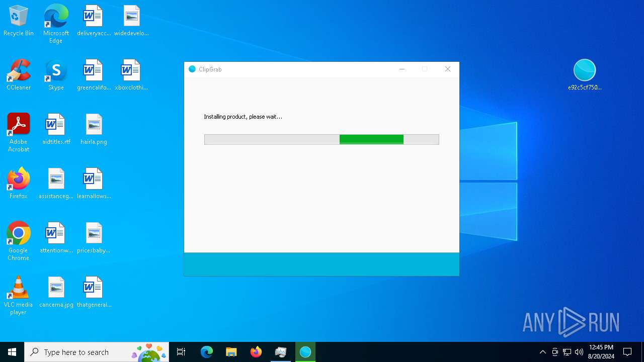Viewport: 644px width, 362px height.
Task: Select the attentionw... Word document
Action: point(56,238)
